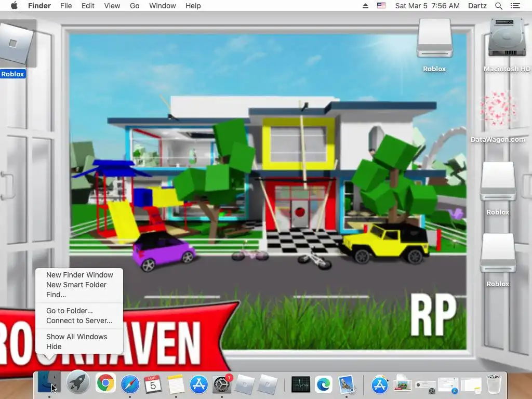Click the eject icon in the menu bar
The image size is (532, 399).
pos(365,6)
